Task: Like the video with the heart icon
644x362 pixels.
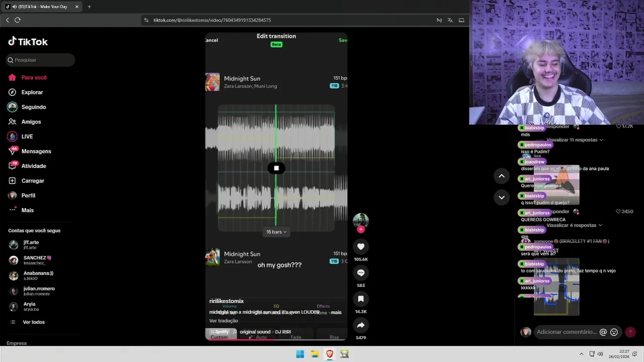Action: coord(361,246)
